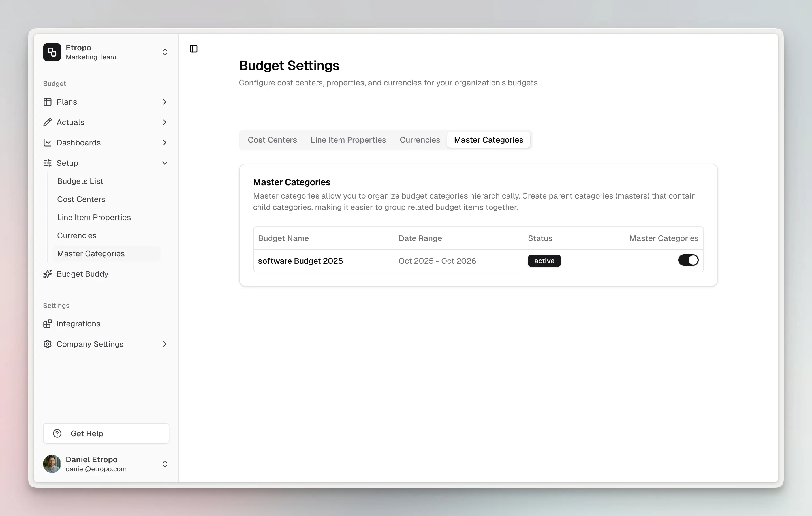
Task: Switch to the Cost Centers tab
Action: pos(272,140)
